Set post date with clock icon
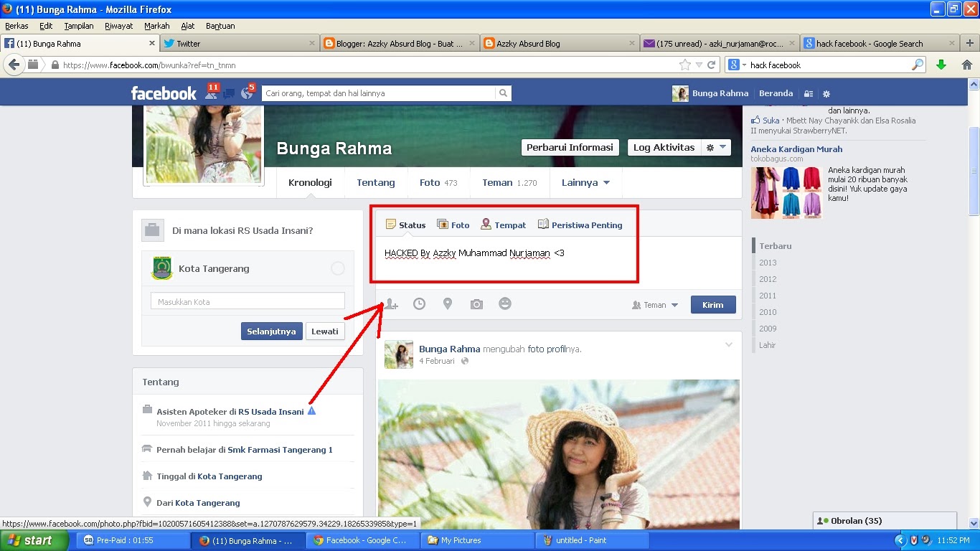Viewport: 980px width, 551px height. 419,304
